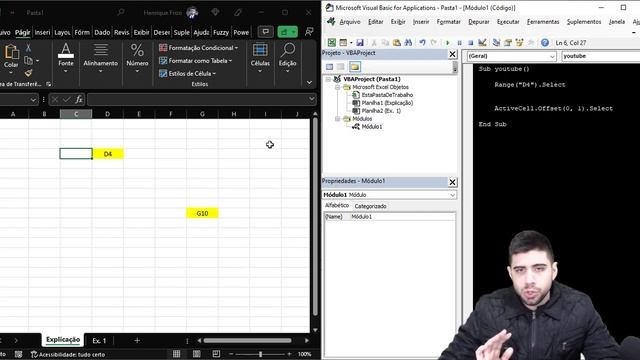Click the Format Painter brush icon in Excel
Viewport: 640px width, 360px height.
coord(28,73)
